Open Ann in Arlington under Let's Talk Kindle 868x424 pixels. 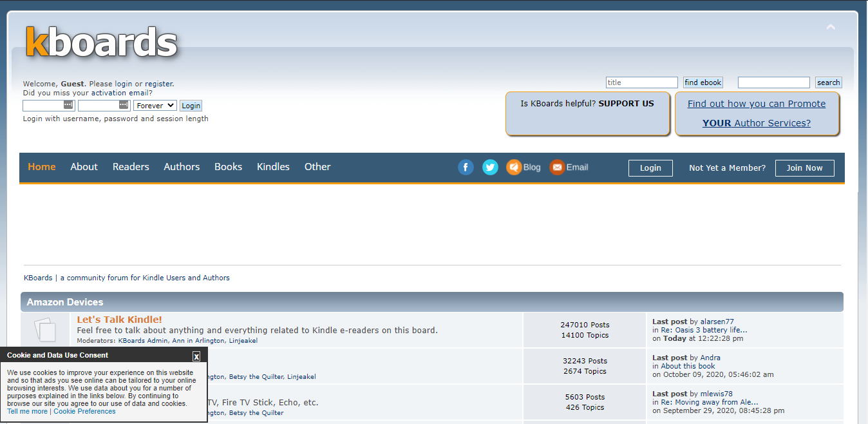point(199,340)
